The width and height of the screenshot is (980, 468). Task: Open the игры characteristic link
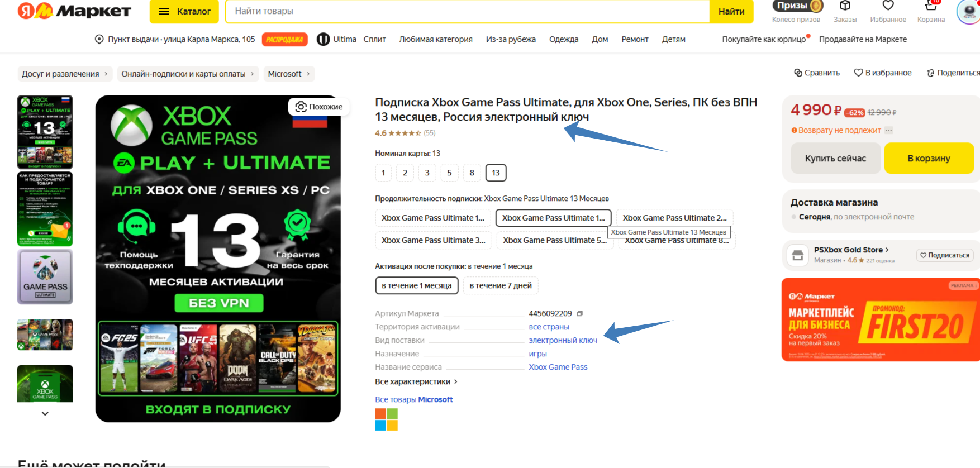pos(537,354)
